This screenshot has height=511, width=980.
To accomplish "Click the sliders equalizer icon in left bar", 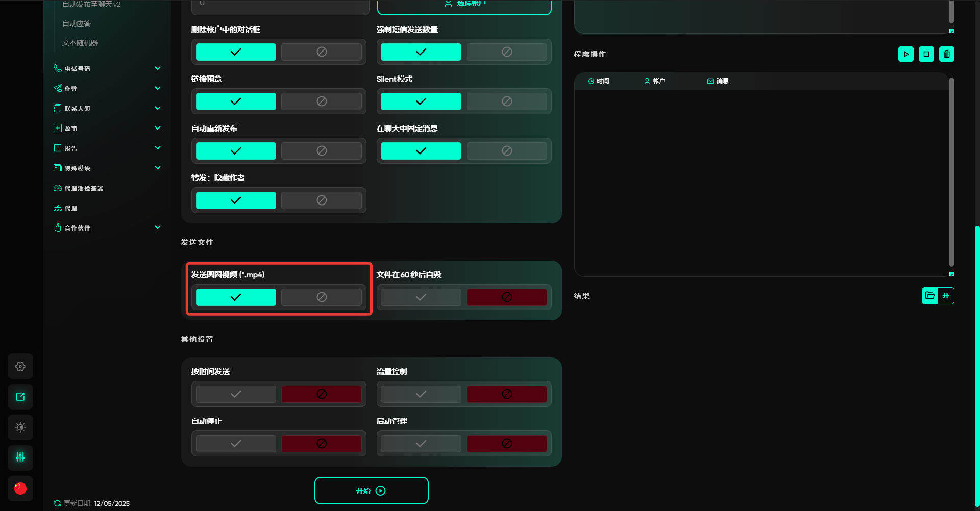I will point(20,457).
